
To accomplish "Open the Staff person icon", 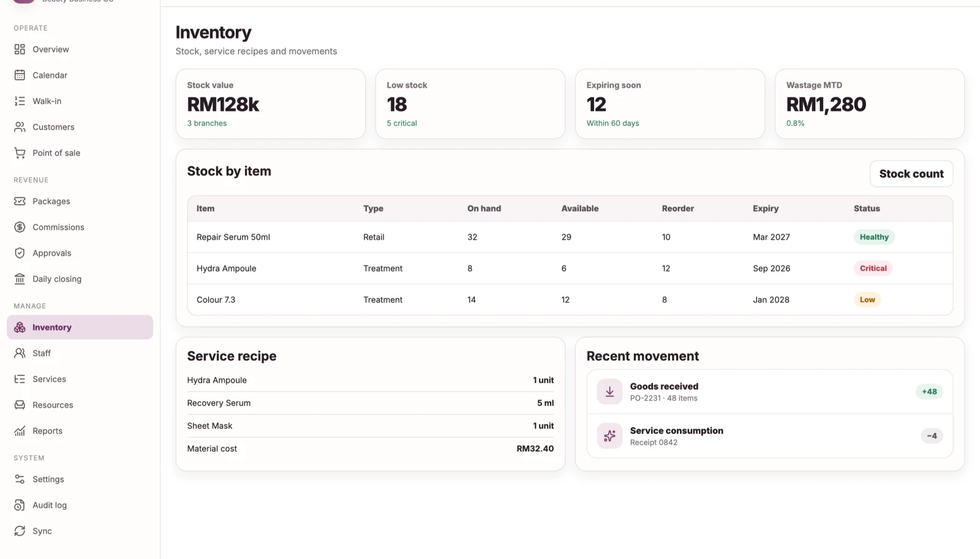I will pyautogui.click(x=20, y=353).
